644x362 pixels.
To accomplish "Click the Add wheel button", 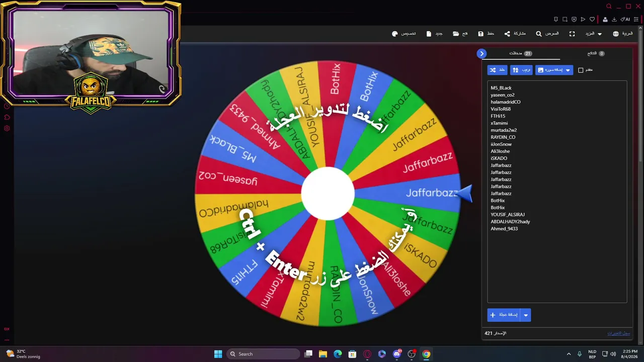I will coord(504,315).
